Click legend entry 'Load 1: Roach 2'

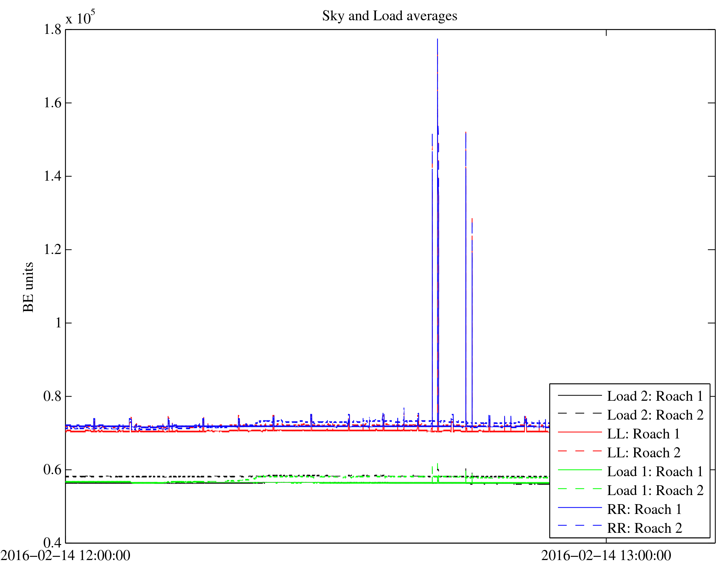tap(655, 491)
